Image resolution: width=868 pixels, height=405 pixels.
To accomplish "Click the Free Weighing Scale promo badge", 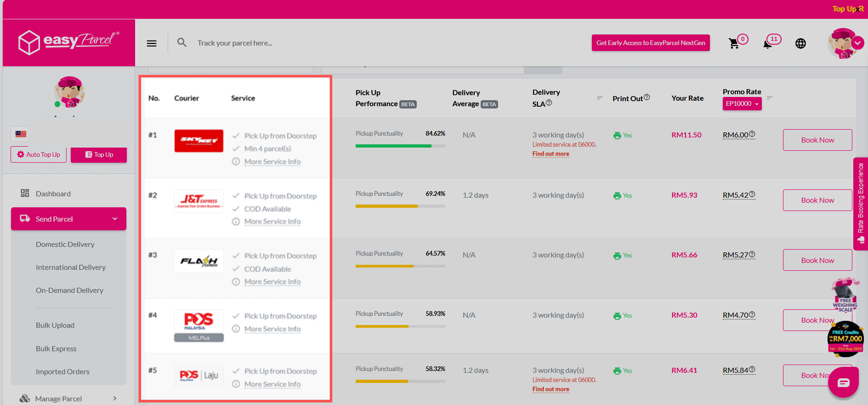I will coord(845,295).
